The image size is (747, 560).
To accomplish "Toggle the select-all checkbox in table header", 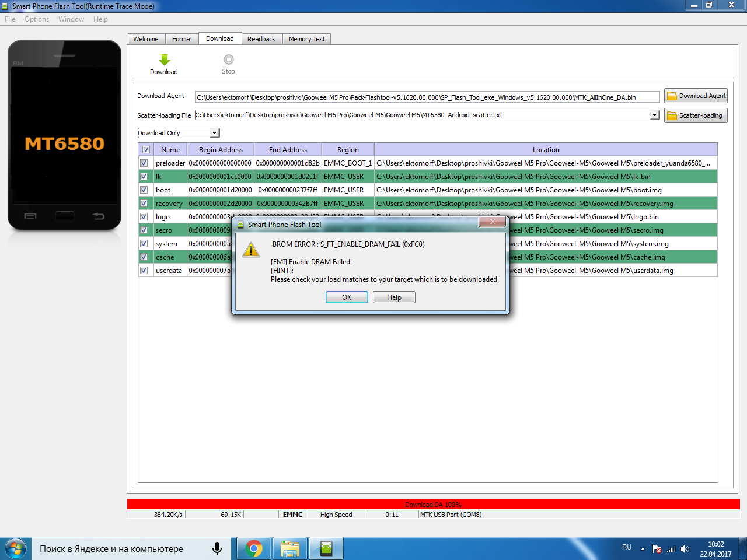I will [146, 150].
